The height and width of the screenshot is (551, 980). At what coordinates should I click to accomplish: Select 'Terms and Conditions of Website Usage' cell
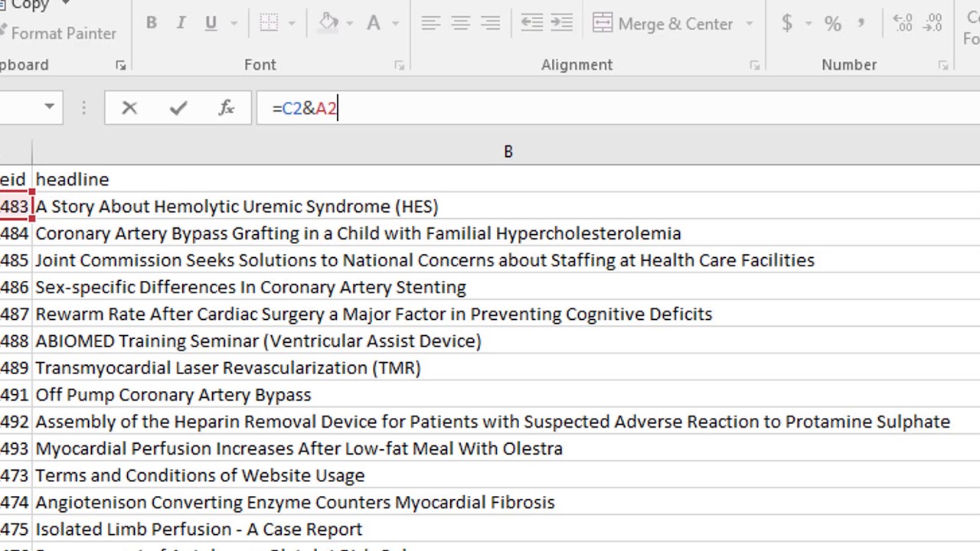click(507, 475)
